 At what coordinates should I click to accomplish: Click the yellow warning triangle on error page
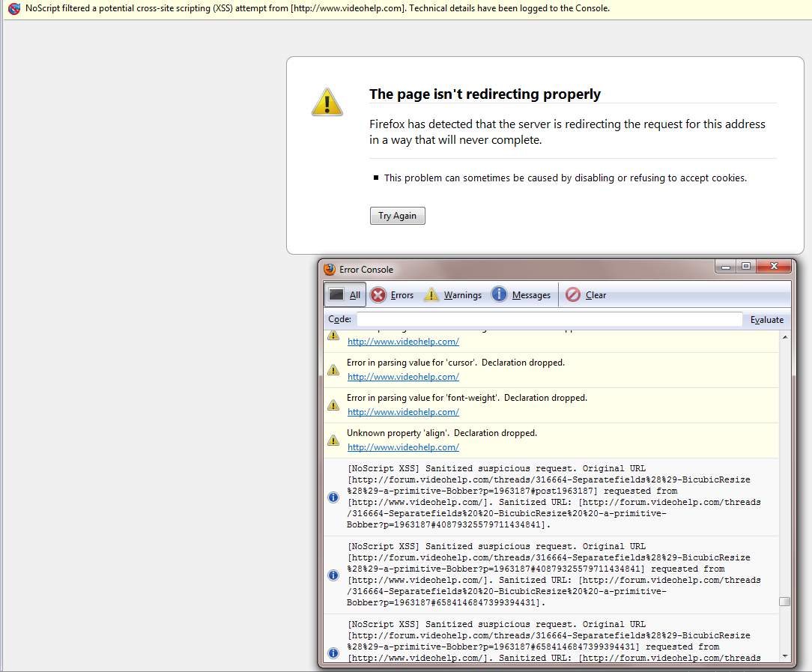pos(327,102)
